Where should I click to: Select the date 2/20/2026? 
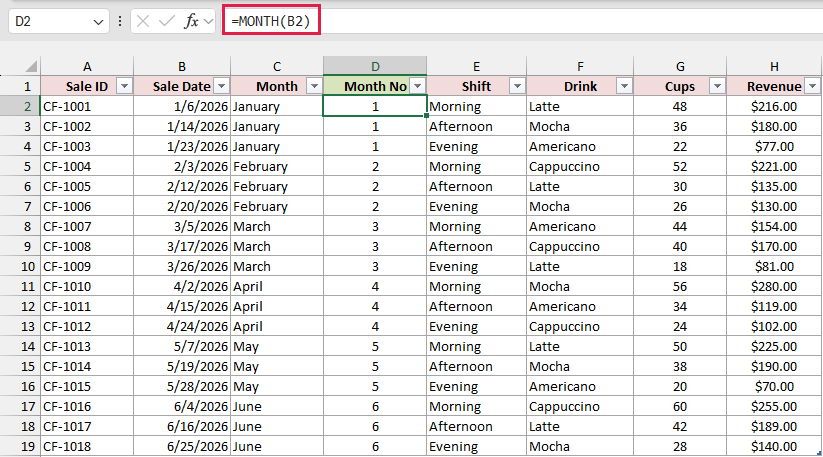pos(182,207)
